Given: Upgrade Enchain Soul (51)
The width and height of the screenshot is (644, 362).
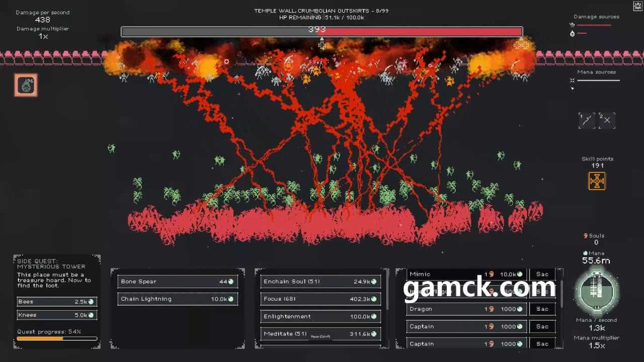Looking at the screenshot, I should pyautogui.click(x=320, y=282).
